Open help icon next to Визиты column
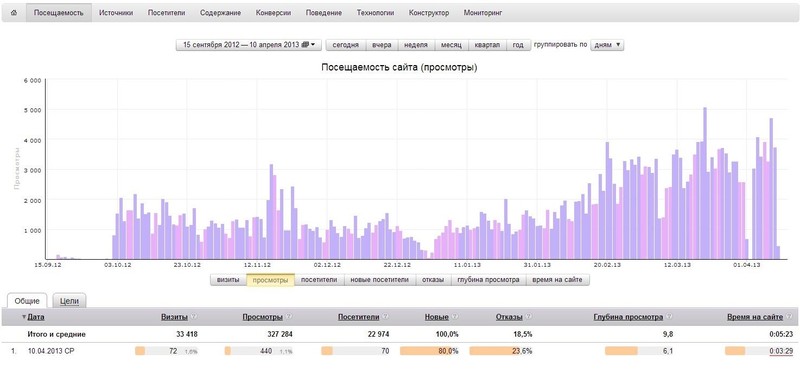The width and height of the screenshot is (800, 373). (x=193, y=317)
